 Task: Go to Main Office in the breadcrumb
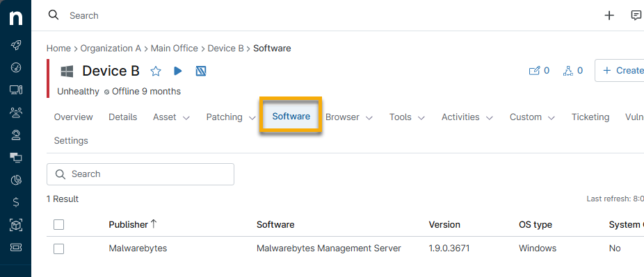[x=174, y=49]
